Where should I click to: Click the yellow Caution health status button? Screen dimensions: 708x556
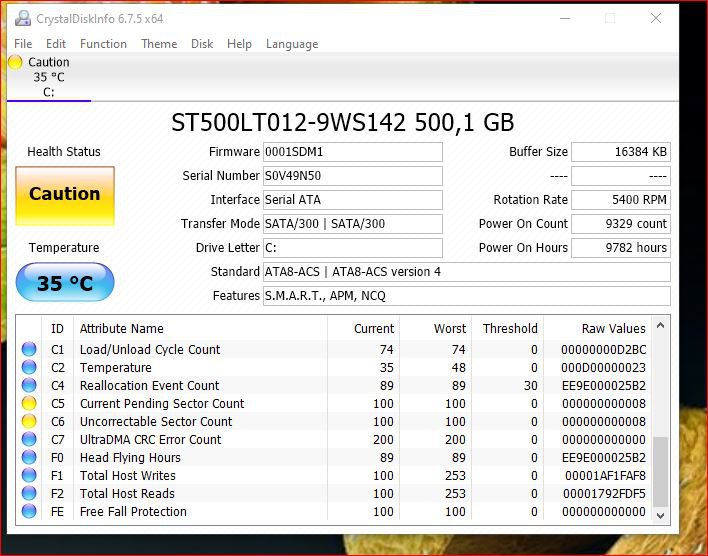pyautogui.click(x=65, y=196)
